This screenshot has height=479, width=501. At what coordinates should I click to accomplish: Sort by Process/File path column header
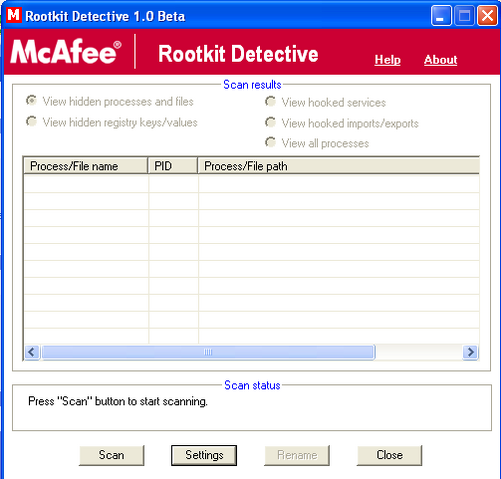click(x=338, y=166)
